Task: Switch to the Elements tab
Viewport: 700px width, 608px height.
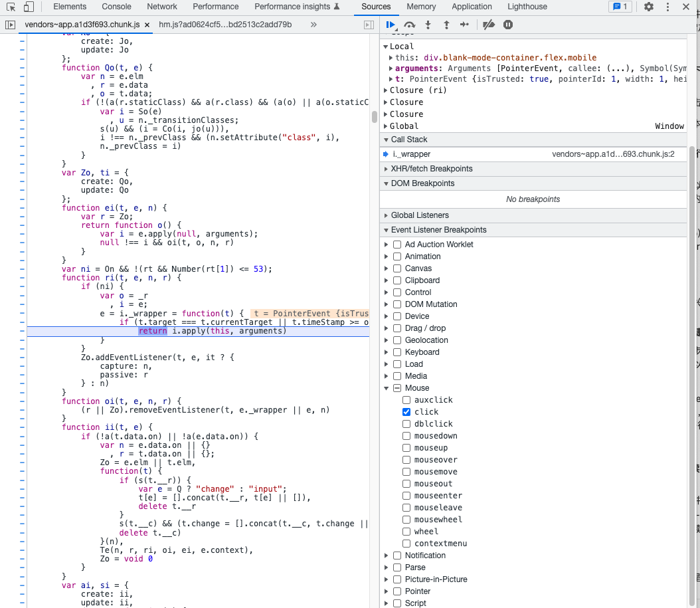Action: 70,7
